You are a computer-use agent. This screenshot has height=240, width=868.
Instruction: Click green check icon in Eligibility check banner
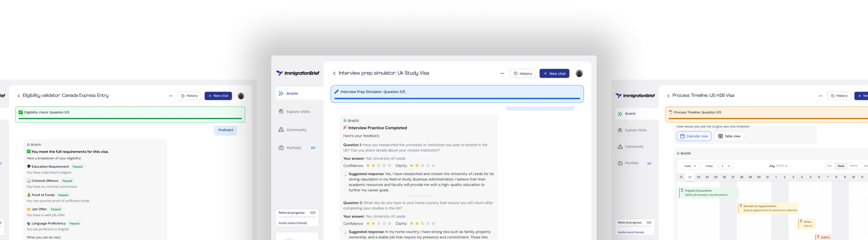pos(21,112)
